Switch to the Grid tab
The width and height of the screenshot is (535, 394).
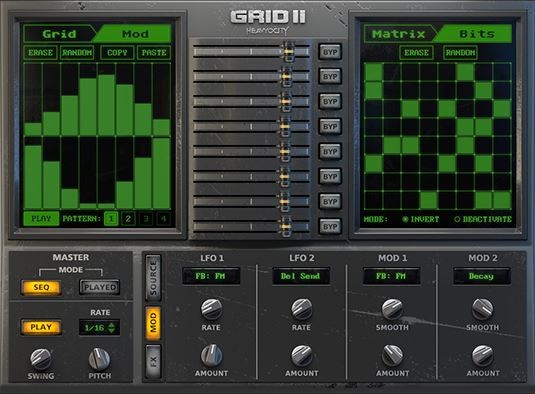click(59, 34)
